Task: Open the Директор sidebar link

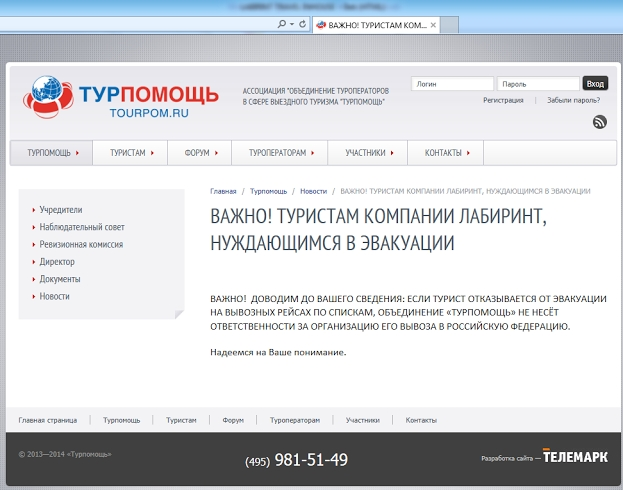Action: [x=57, y=261]
